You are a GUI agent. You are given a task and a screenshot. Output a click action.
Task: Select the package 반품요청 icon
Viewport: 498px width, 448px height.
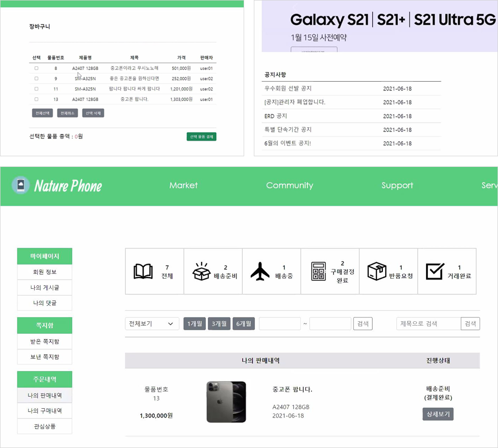(377, 271)
